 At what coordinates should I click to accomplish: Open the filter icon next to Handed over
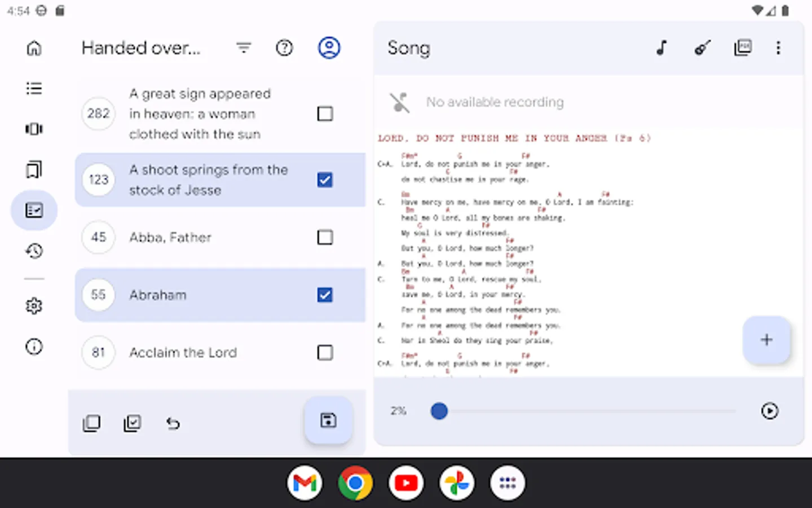pos(244,48)
